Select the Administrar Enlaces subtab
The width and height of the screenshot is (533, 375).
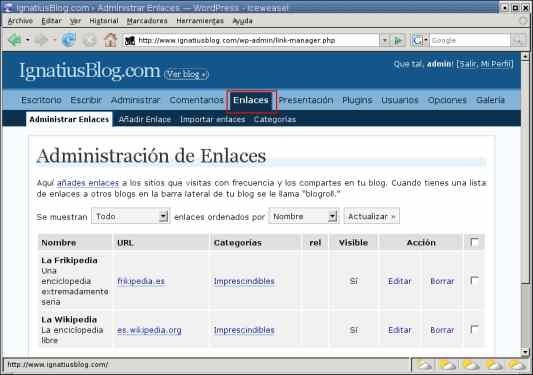click(x=69, y=119)
